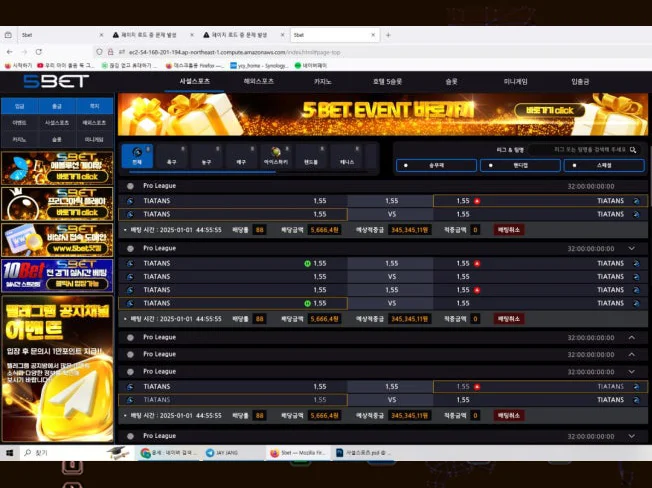
Task: Select the 스페셜 filter option
Action: (x=604, y=165)
